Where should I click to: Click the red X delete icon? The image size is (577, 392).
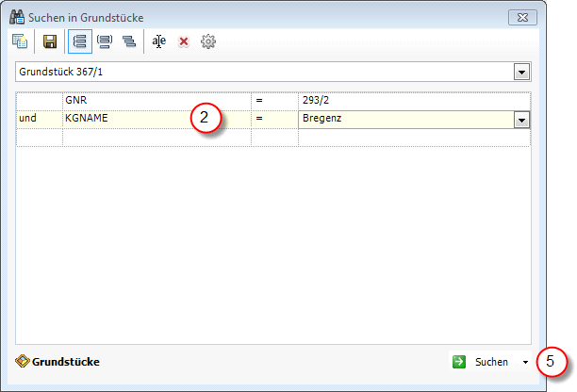coord(184,41)
